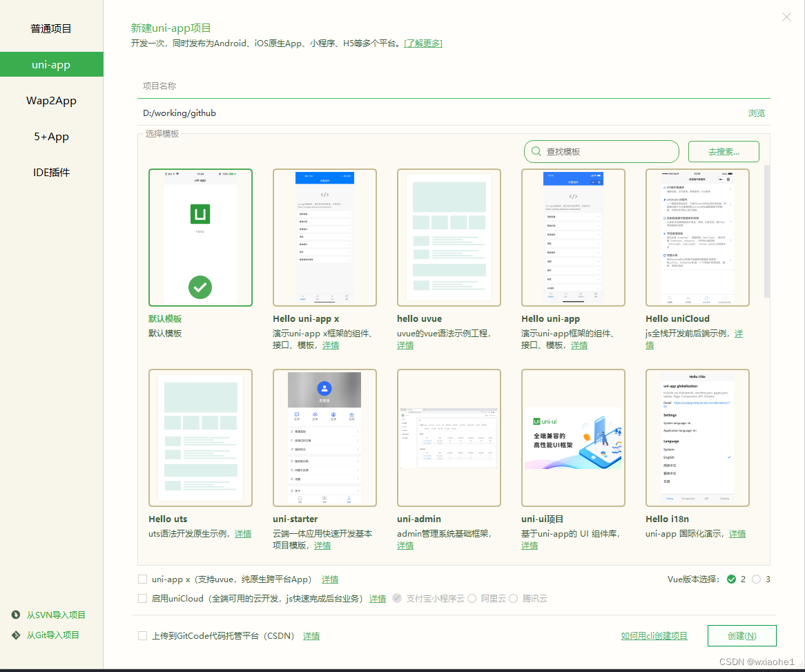Open the IDE插件 project type

51,173
